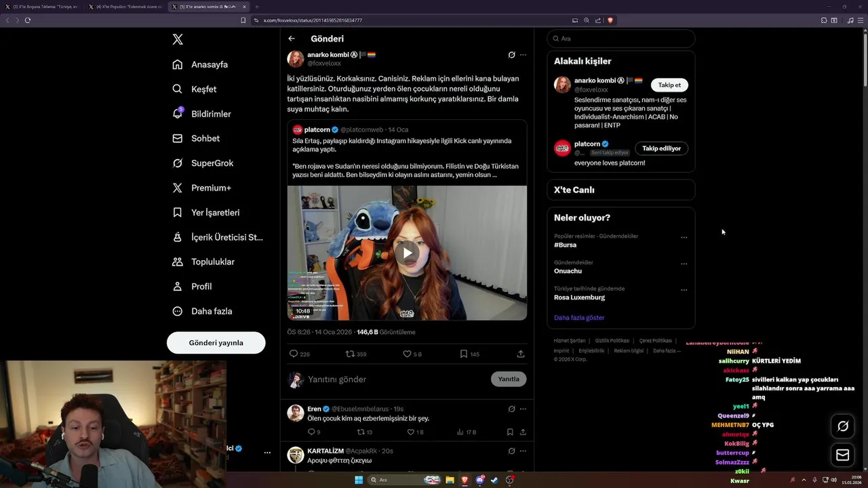The width and height of the screenshot is (868, 488).
Task: Click Grok icon on anarko kombi post
Action: click(x=511, y=55)
